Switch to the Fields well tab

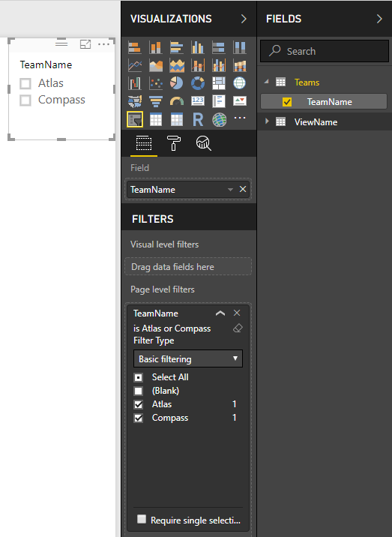coord(144,143)
